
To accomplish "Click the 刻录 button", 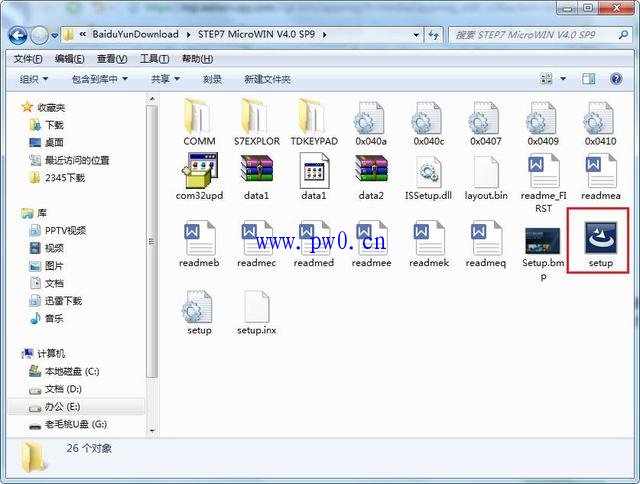I will (x=212, y=79).
